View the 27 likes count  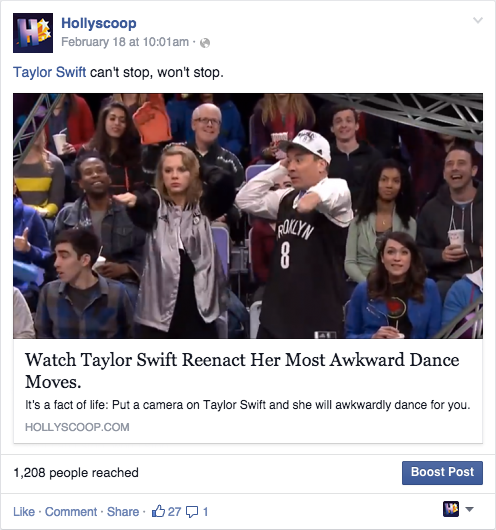(174, 512)
